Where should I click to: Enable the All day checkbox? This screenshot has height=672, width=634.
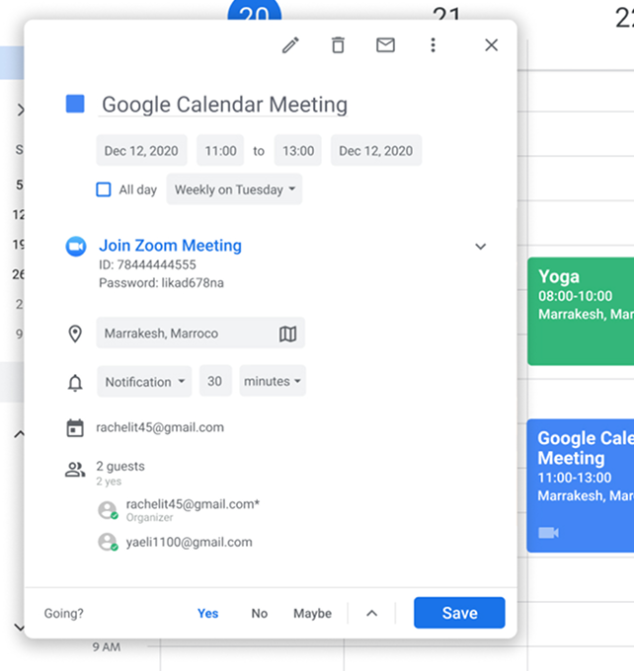tap(104, 189)
